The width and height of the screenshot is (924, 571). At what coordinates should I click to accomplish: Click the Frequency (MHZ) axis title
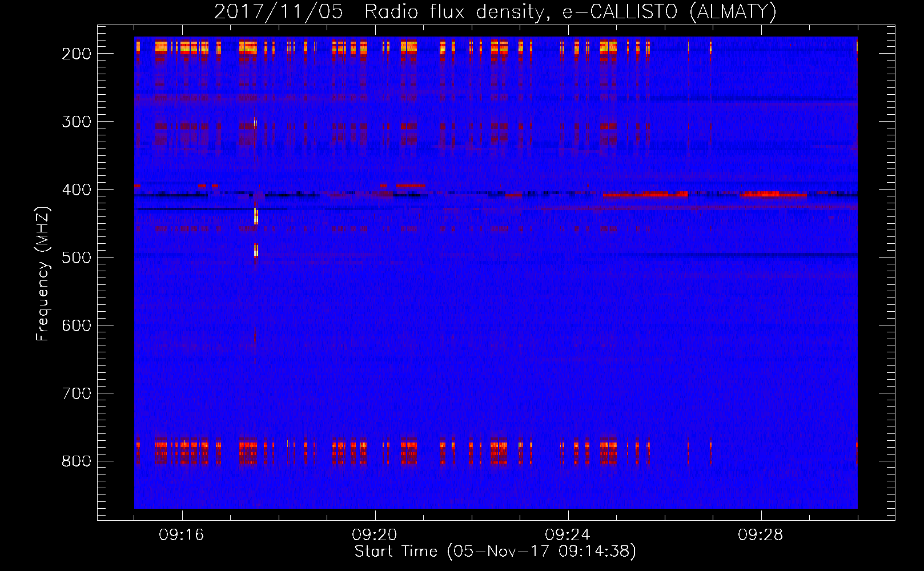coord(43,274)
